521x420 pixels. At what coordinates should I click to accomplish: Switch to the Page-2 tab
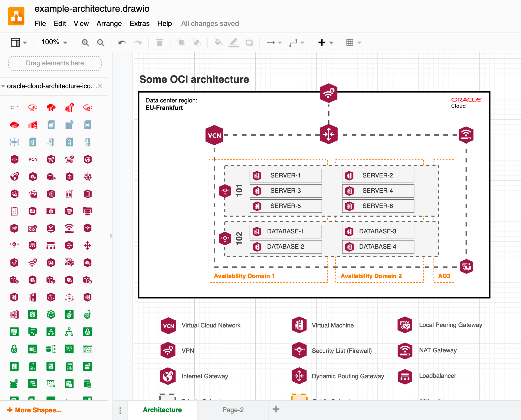tap(233, 410)
